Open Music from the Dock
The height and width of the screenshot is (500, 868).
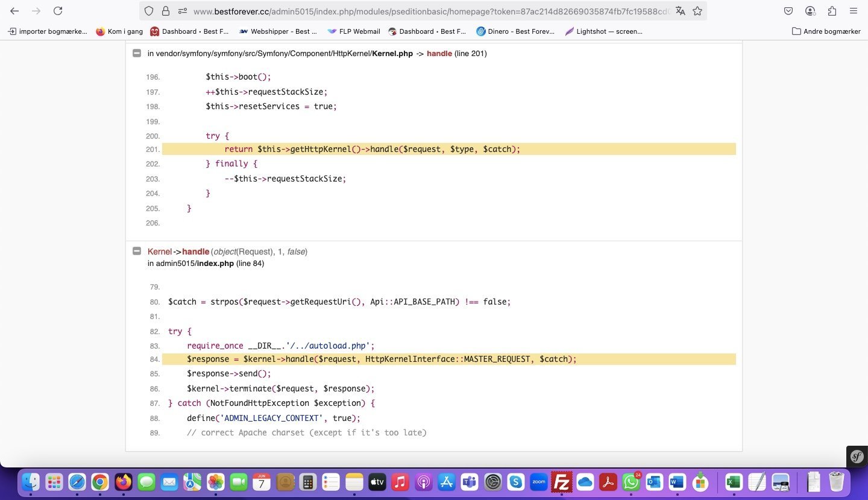(401, 482)
